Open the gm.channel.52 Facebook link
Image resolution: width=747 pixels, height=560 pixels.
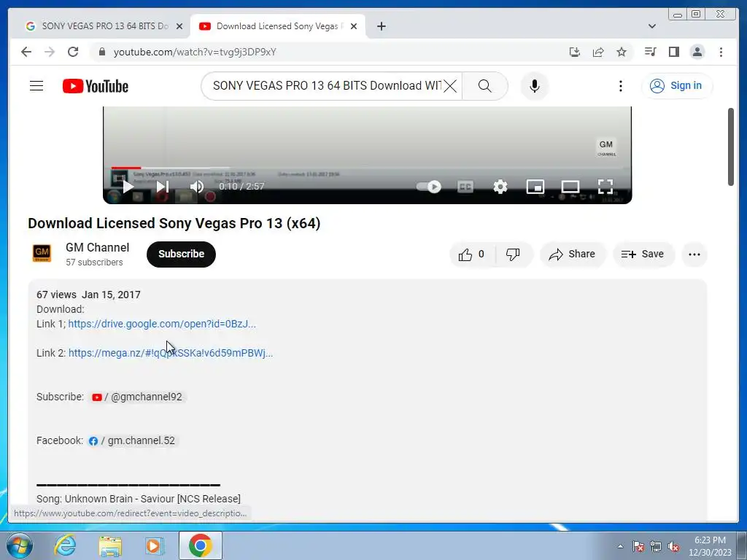(x=132, y=440)
